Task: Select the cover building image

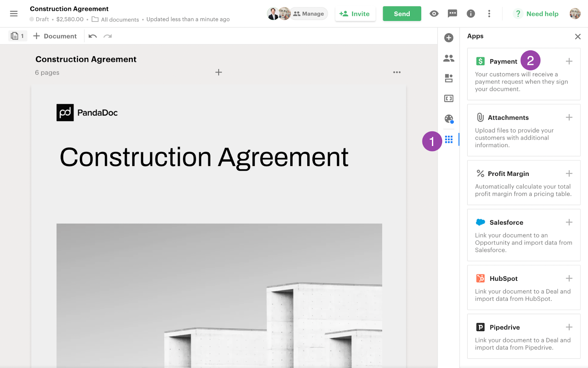Action: click(x=219, y=295)
